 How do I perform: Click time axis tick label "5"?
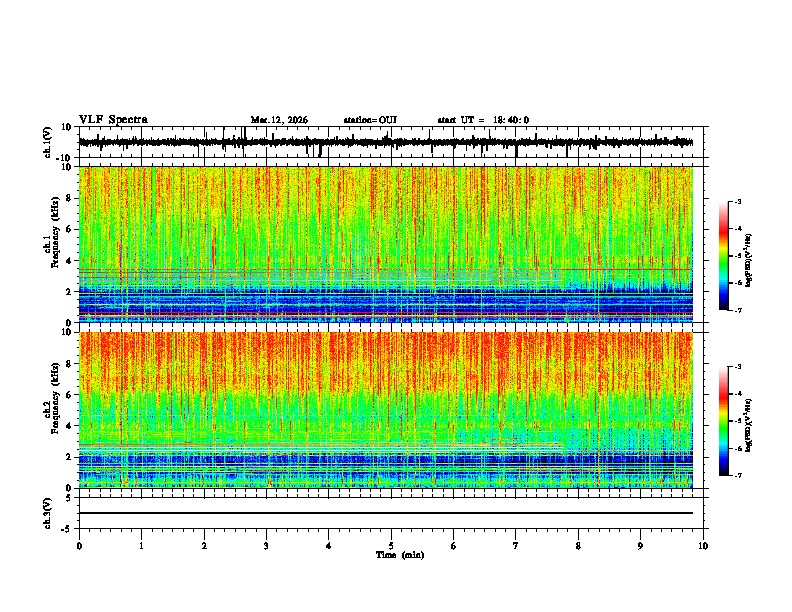pos(391,546)
